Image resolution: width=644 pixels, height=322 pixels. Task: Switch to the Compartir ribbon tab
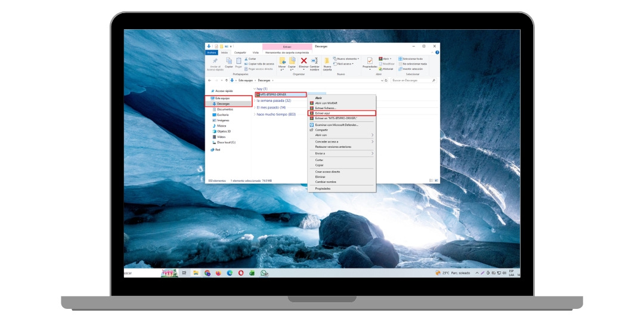(x=240, y=52)
